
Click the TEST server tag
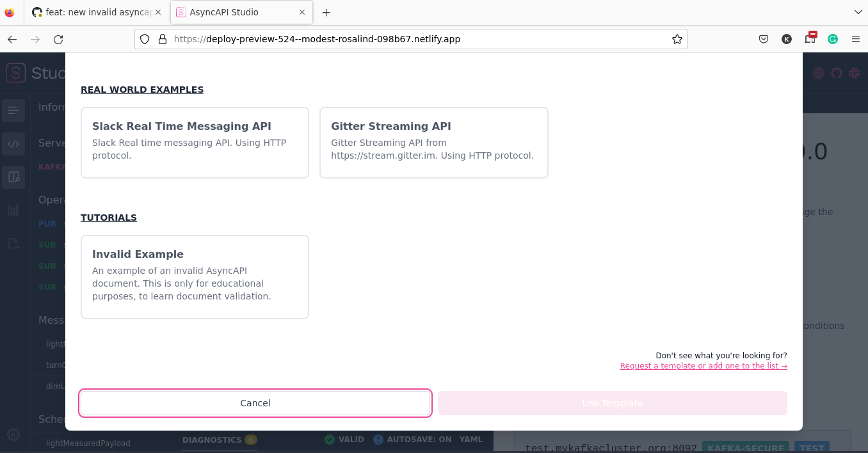(812, 448)
